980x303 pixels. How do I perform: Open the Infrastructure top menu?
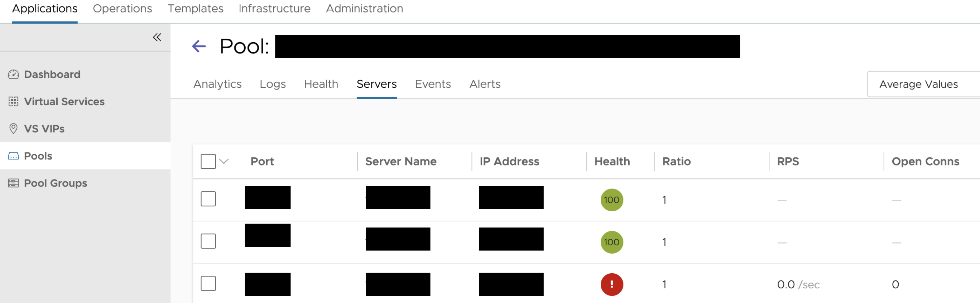(x=274, y=8)
